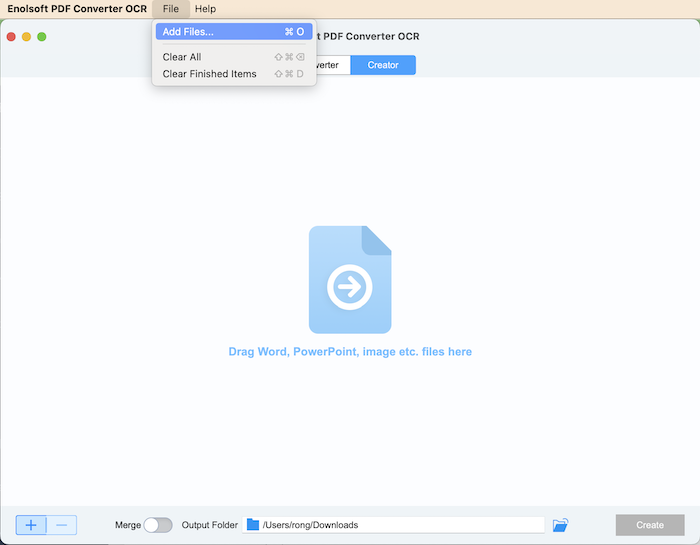Viewport: 700px width, 545px height.
Task: Close the File menu in the menu bar
Action: click(171, 9)
